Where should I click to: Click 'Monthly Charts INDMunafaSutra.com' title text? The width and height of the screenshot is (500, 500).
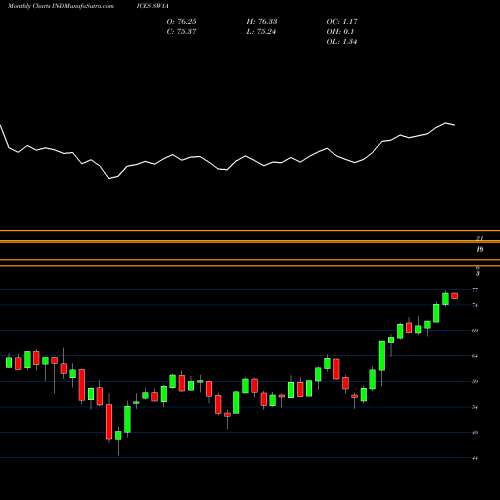pyautogui.click(x=61, y=6)
